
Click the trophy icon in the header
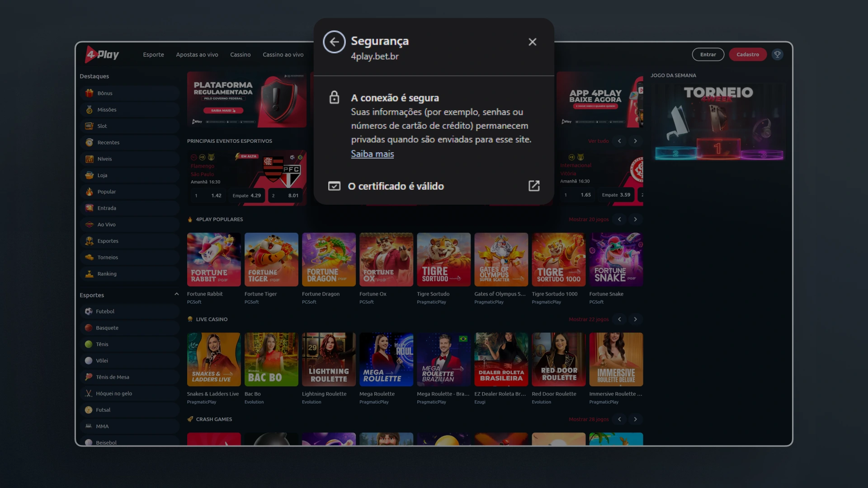click(777, 55)
